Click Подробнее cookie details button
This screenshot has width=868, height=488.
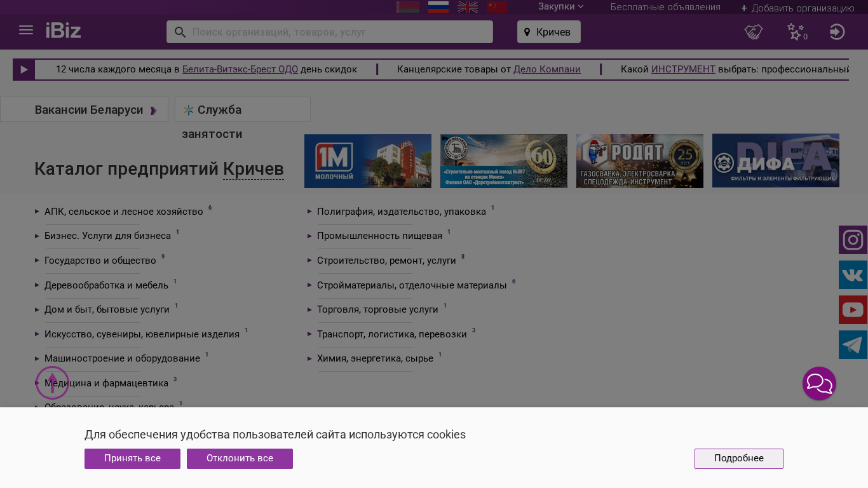tap(738, 459)
